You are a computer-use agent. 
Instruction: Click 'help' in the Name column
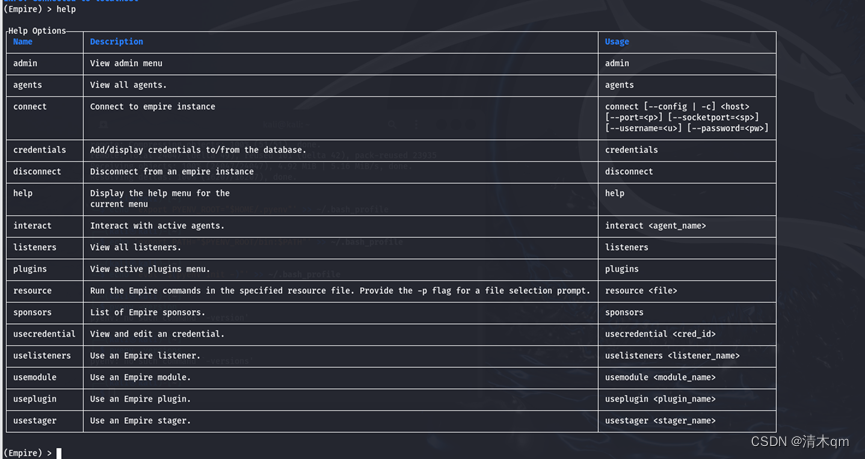[23, 193]
